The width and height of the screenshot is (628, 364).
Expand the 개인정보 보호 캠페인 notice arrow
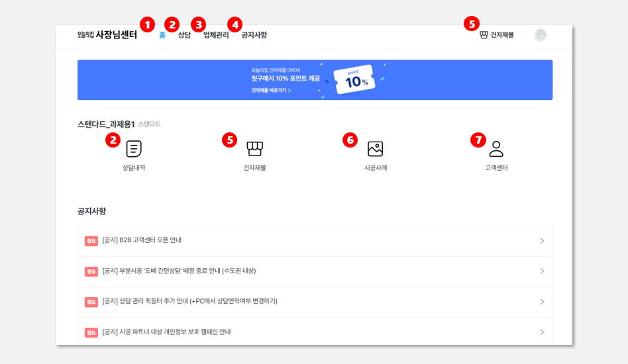(542, 332)
